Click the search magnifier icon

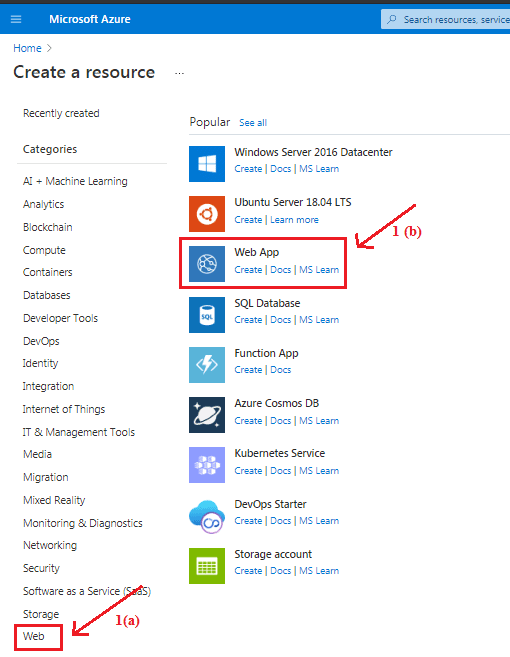pos(392,19)
